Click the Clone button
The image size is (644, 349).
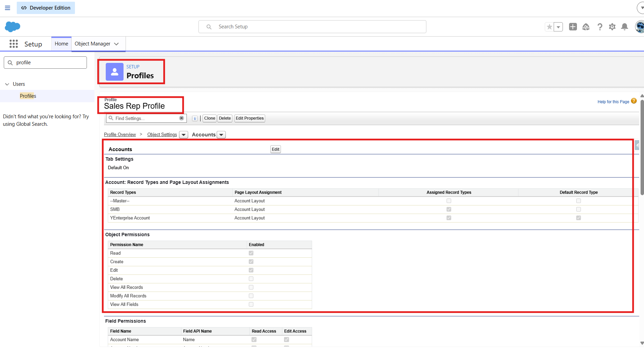(210, 118)
